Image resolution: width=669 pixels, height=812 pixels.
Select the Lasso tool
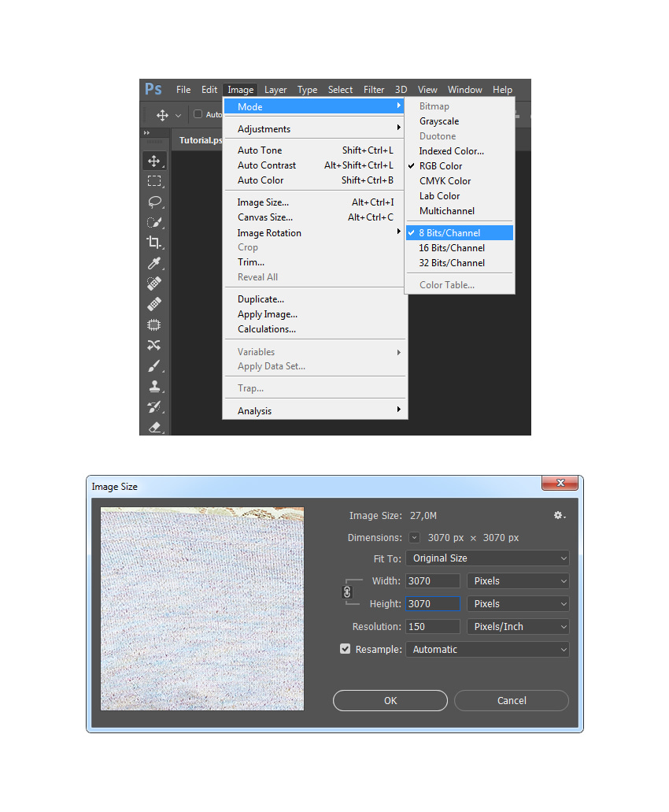(x=154, y=202)
